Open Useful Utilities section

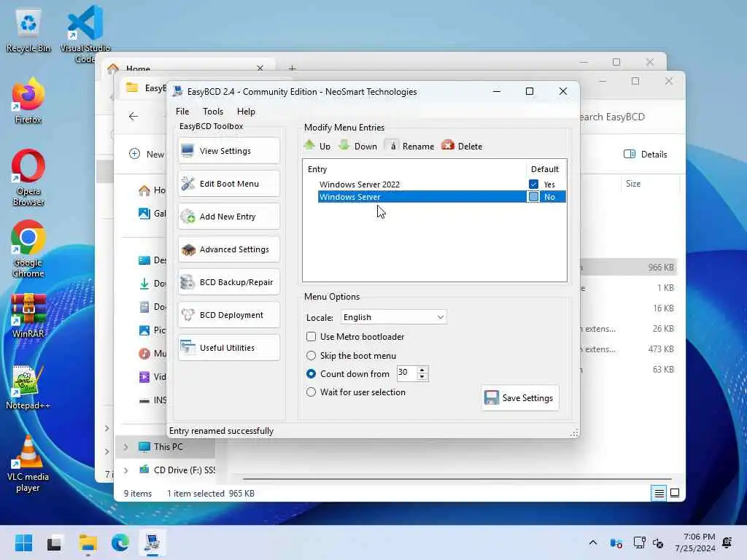(228, 348)
